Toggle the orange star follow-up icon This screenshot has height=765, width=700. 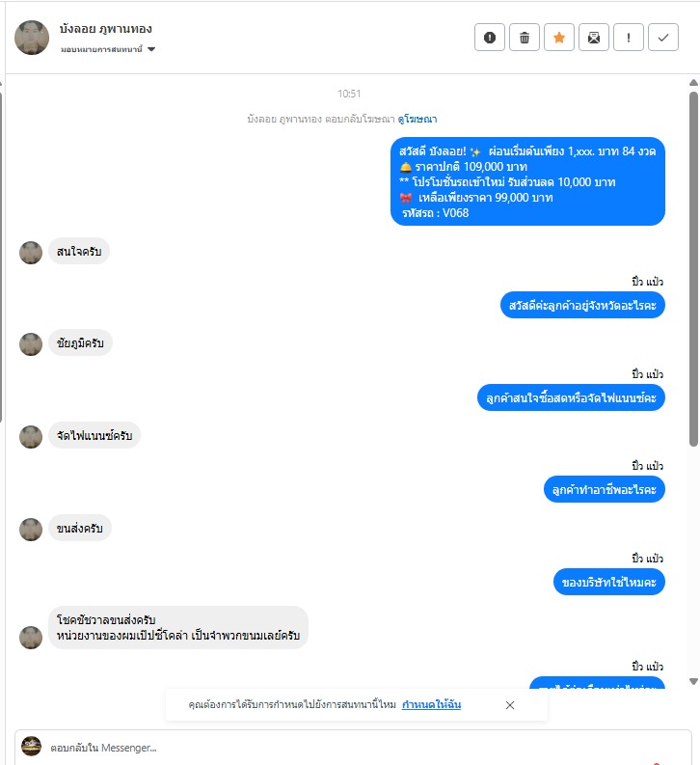click(x=559, y=37)
